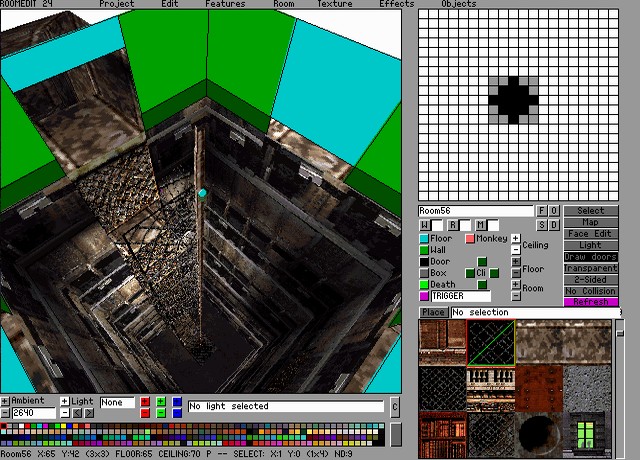Image resolution: width=640 pixels, height=460 pixels.
Task: Open the Texture menu
Action: click(x=334, y=4)
